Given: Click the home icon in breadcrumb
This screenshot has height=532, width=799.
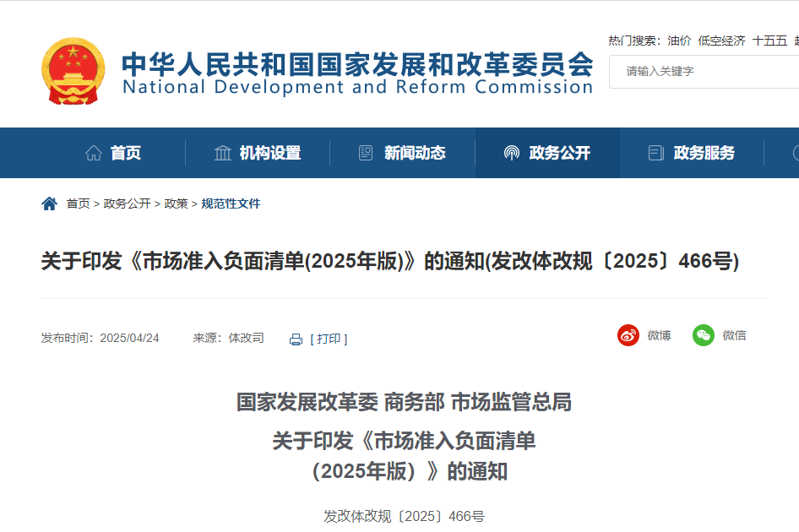Looking at the screenshot, I should 49,204.
